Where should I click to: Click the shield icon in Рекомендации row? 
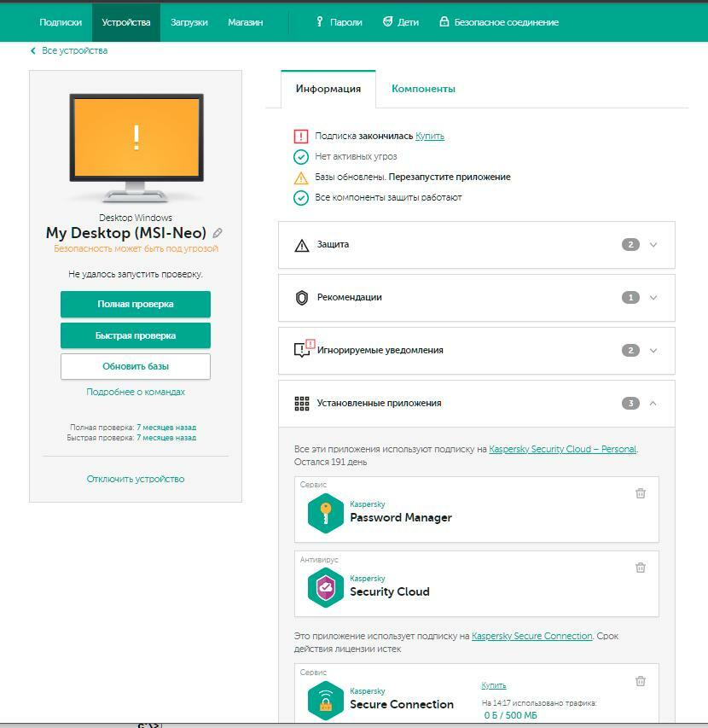point(302,298)
